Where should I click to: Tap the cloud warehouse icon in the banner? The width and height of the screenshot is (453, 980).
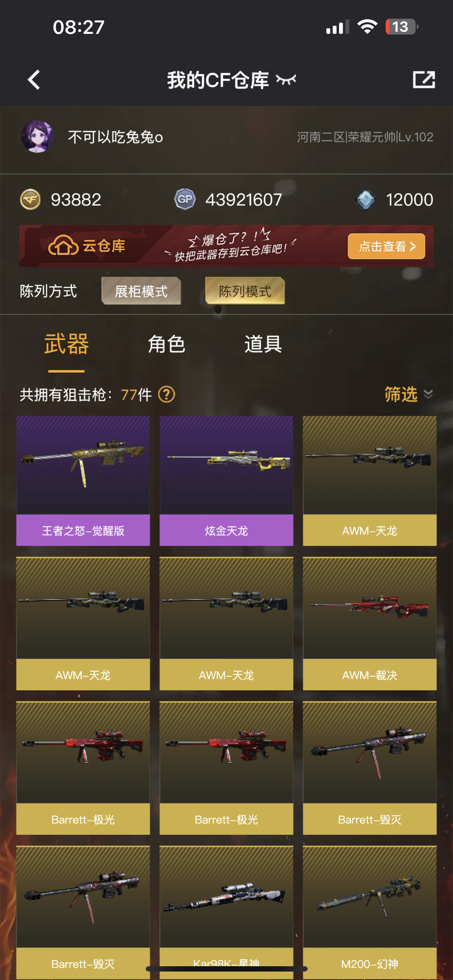click(63, 246)
